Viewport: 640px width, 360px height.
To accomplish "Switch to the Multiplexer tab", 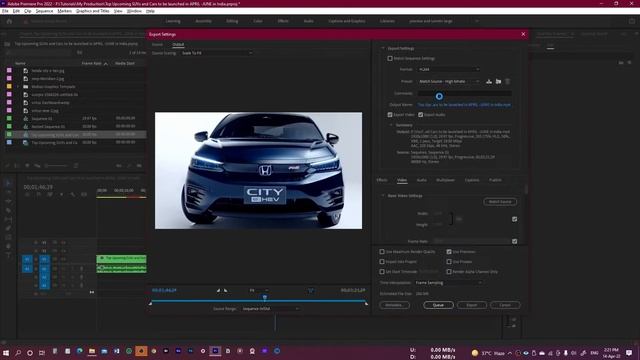I will click(445, 180).
